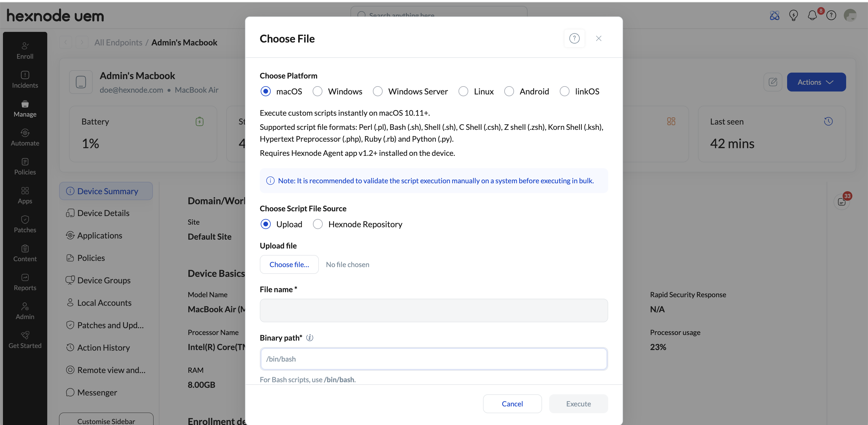The image size is (868, 425).
Task: Click the help question mark in top bar
Action: (831, 15)
